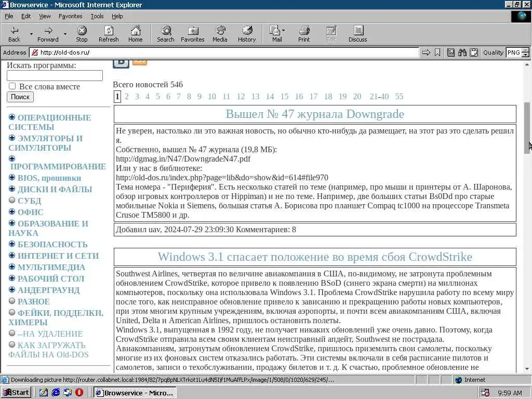Image resolution: width=532 pixels, height=399 pixels.
Task: Show browsing History
Action: [x=247, y=34]
